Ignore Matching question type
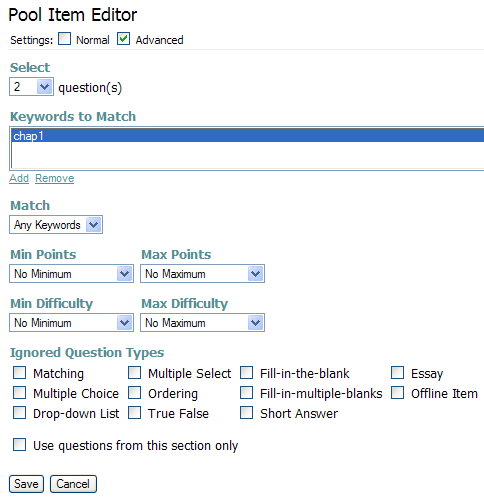The width and height of the screenshot is (484, 501). pyautogui.click(x=19, y=373)
